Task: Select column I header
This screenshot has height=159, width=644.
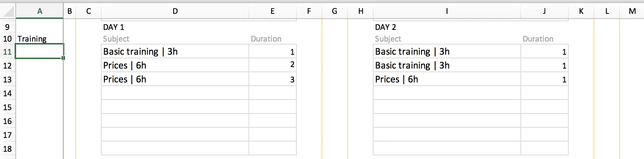Action: pyautogui.click(x=447, y=11)
